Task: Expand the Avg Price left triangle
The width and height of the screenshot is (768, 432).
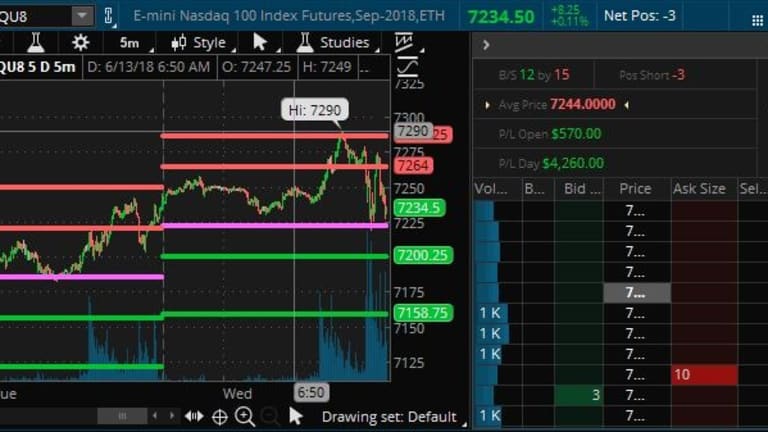Action: (x=487, y=105)
